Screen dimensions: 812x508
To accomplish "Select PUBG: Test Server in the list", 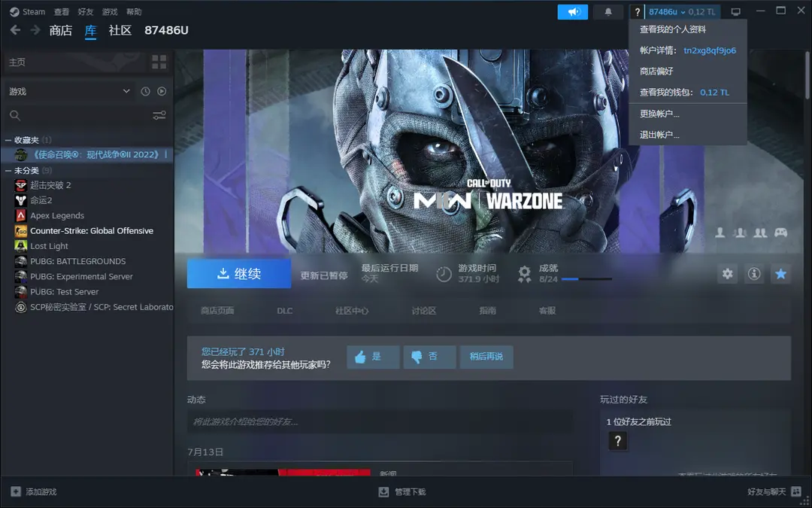I will [x=87, y=292].
